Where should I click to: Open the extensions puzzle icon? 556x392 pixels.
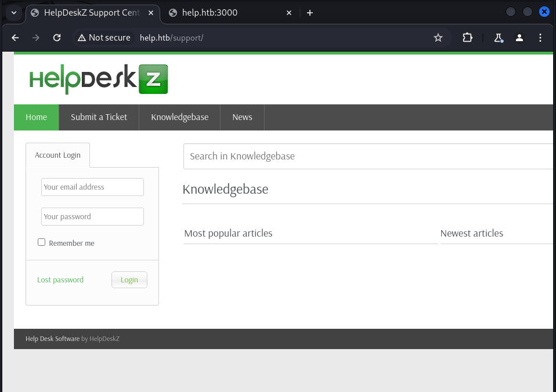pos(467,38)
